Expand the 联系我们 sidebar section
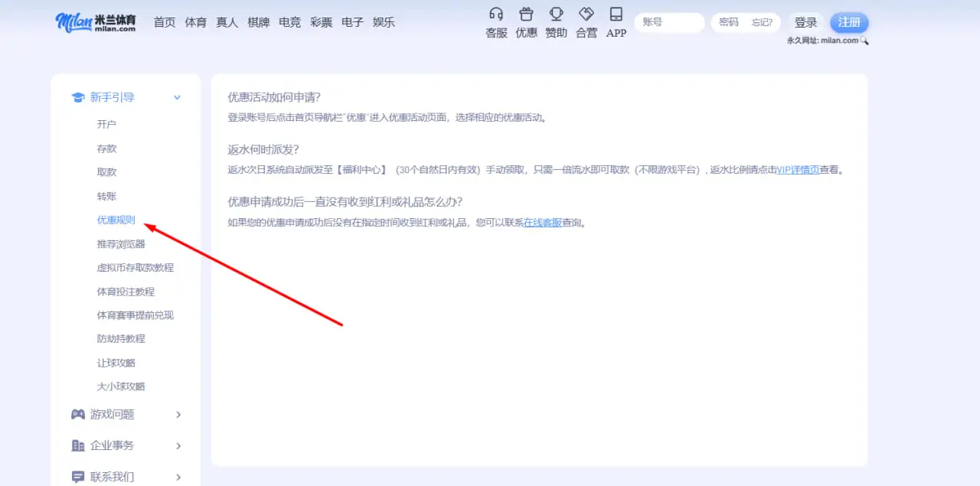This screenshot has height=486, width=980. coord(178,476)
